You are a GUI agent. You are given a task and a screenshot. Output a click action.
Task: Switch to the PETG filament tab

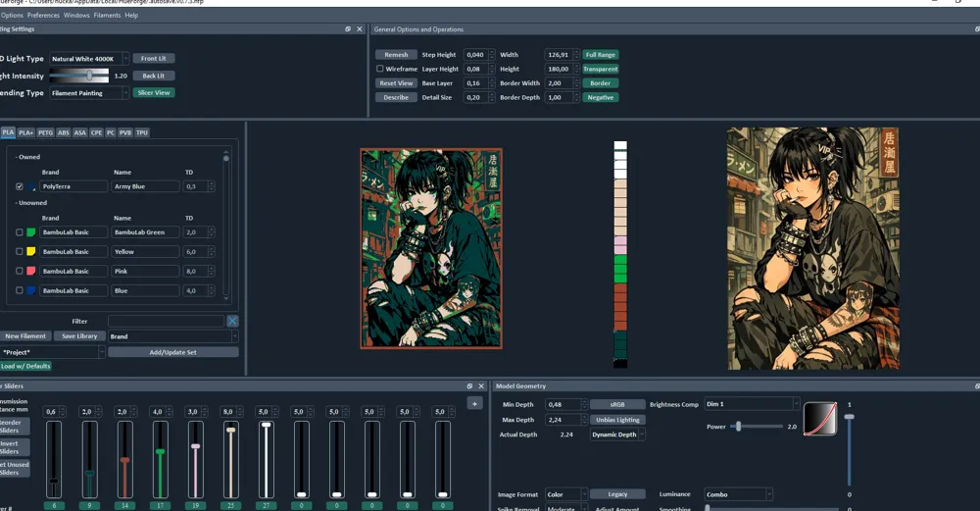45,132
